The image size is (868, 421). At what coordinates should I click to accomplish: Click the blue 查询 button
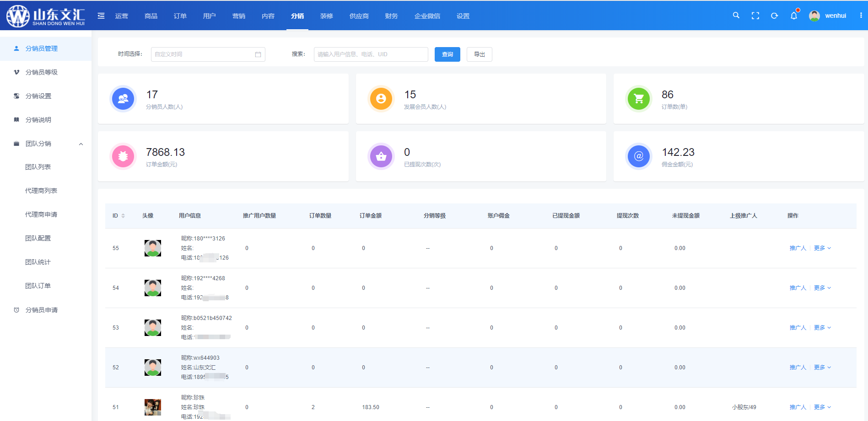(x=447, y=54)
